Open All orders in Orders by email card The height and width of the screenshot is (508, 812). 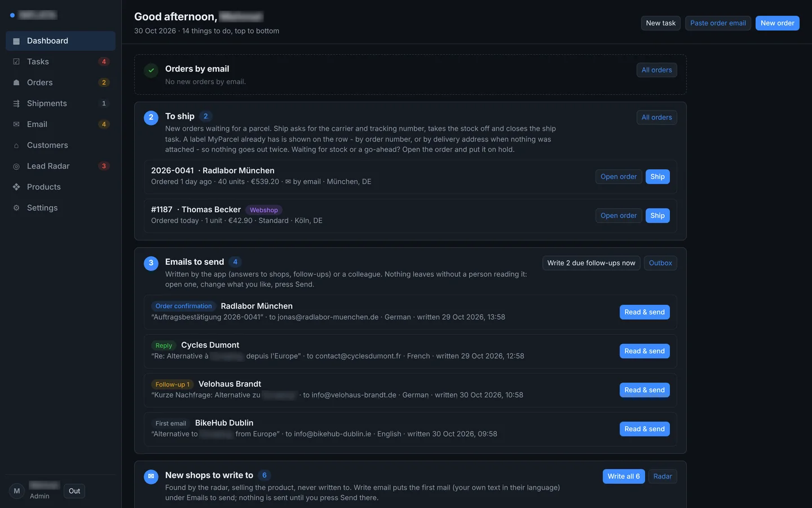(656, 70)
